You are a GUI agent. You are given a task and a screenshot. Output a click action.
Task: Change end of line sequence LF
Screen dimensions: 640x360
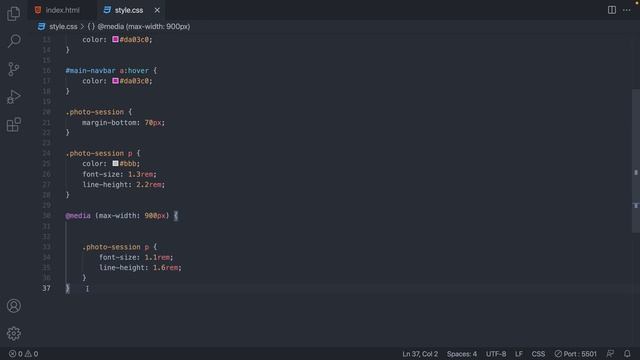pyautogui.click(x=518, y=354)
